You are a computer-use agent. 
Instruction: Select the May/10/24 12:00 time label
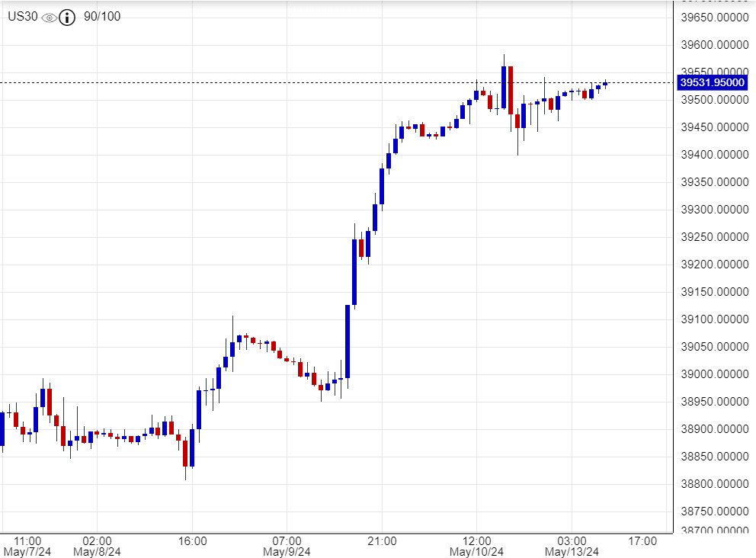476,545
